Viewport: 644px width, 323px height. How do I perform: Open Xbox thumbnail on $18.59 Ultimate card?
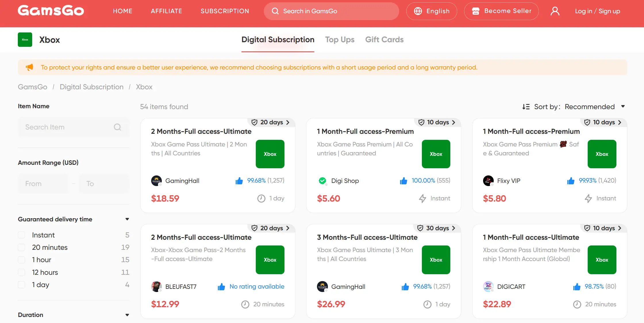[270, 154]
